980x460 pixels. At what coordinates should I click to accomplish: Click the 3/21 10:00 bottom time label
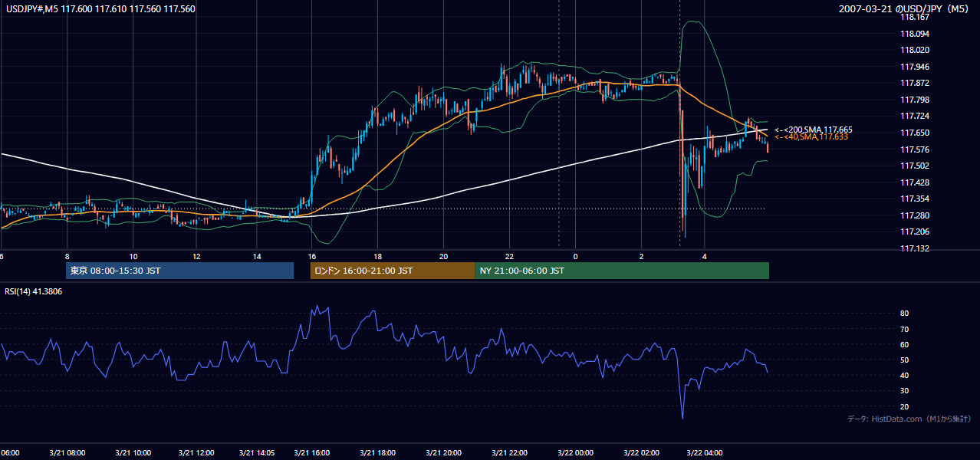coord(133,453)
